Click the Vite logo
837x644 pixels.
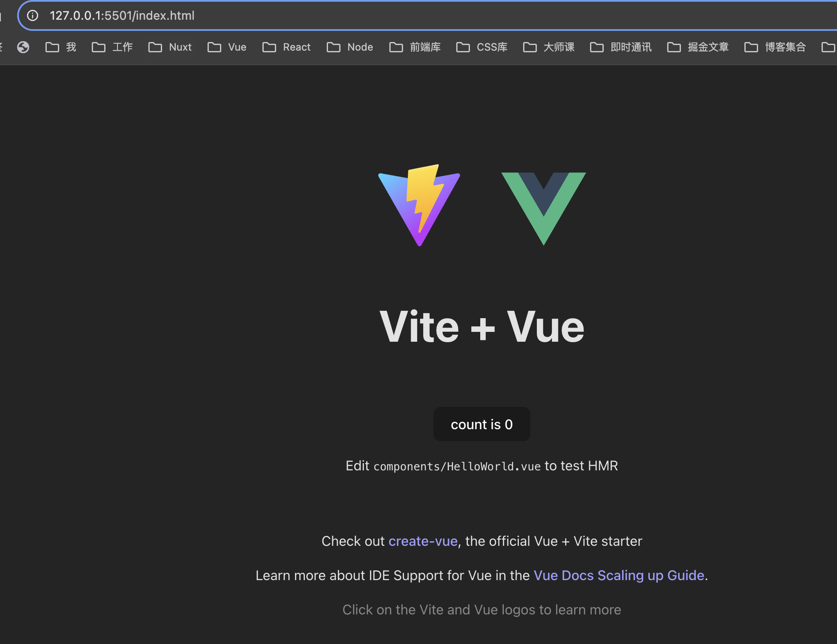tap(419, 205)
